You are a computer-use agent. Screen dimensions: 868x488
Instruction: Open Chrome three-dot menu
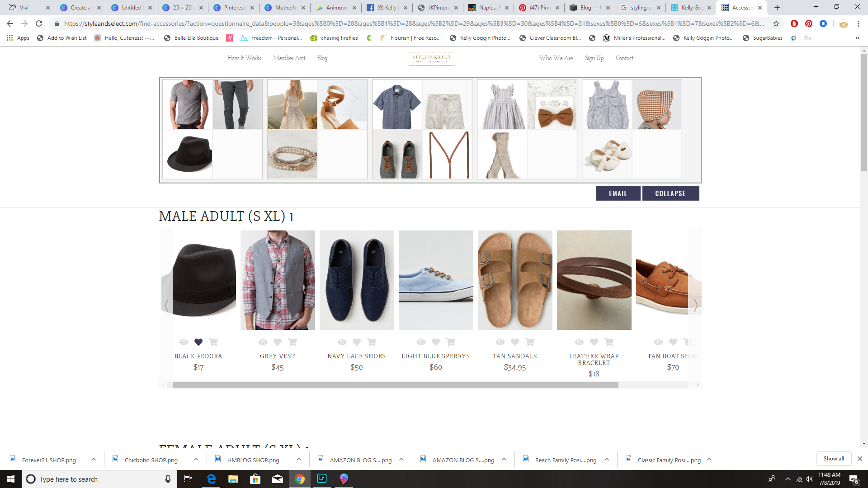tap(858, 23)
